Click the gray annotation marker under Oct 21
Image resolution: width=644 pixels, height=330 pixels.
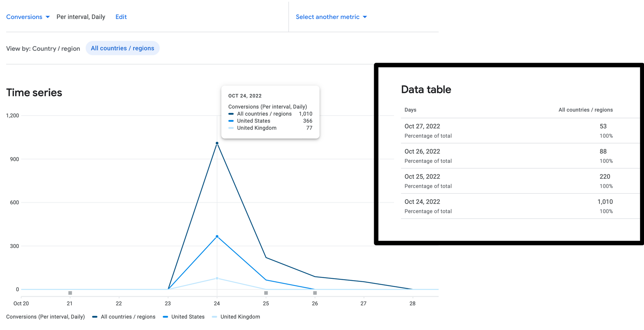[70, 293]
